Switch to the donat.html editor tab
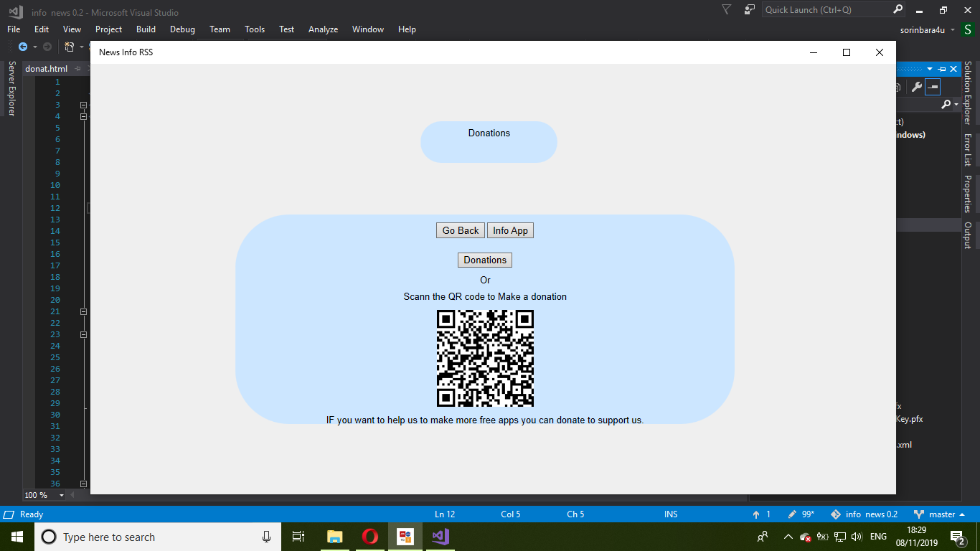 pos(46,69)
